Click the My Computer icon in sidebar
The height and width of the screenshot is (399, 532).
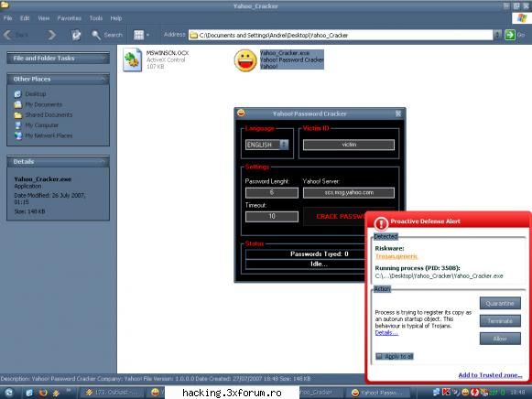click(18, 125)
